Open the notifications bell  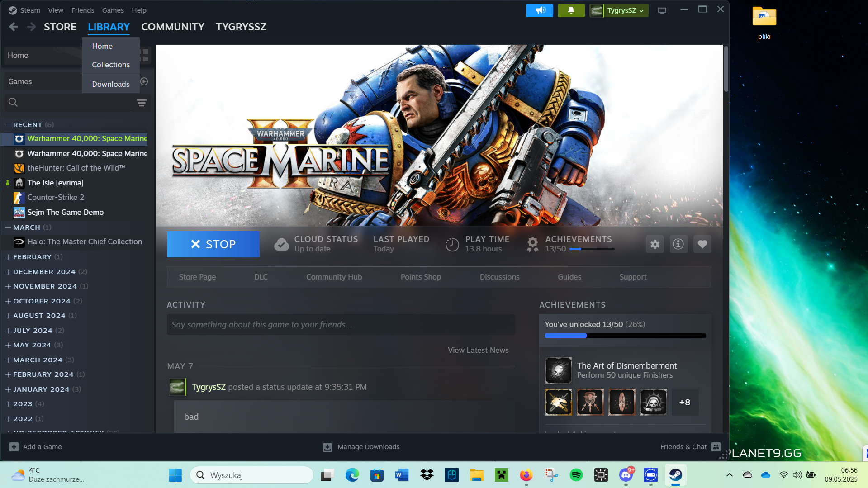click(x=571, y=10)
